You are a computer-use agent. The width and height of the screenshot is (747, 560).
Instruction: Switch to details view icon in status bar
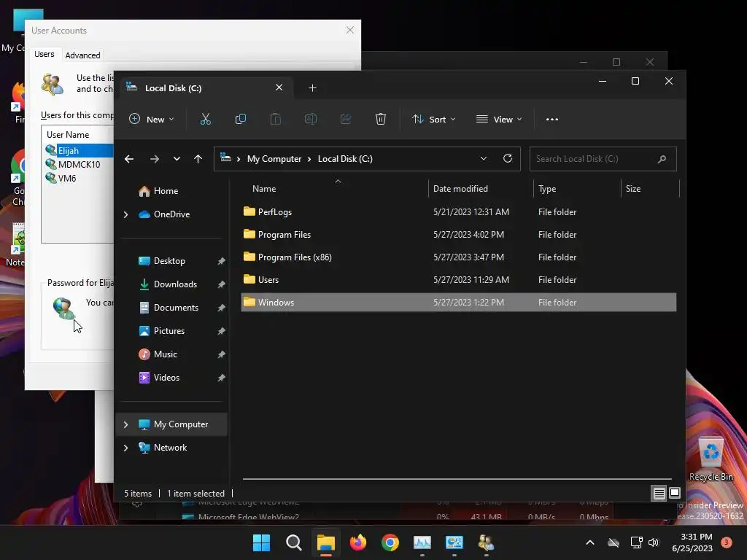point(659,494)
